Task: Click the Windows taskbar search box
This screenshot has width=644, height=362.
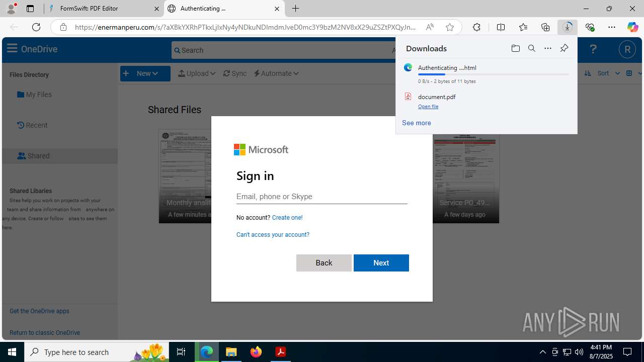Action: (x=97, y=352)
